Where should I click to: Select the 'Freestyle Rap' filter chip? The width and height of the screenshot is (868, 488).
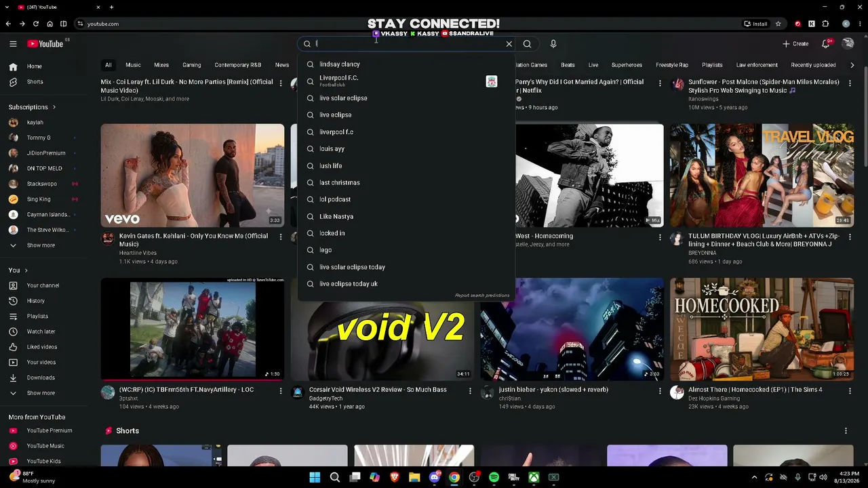pyautogui.click(x=672, y=65)
